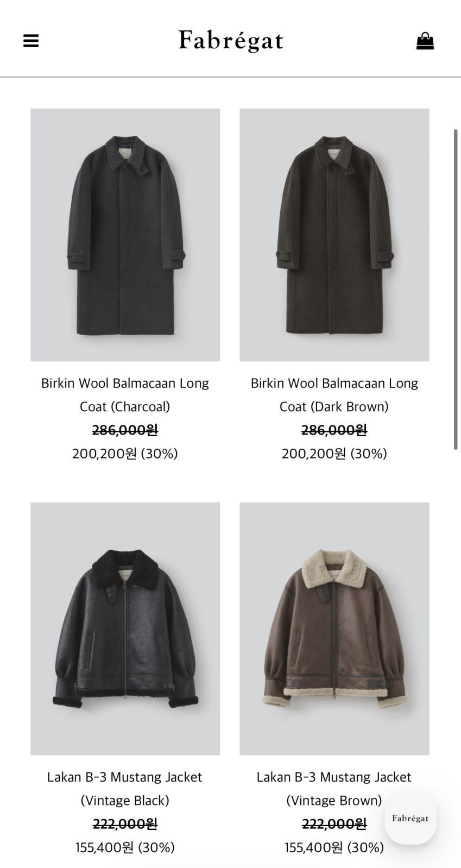Click Charcoal coat original price 286,000원
This screenshot has width=461, height=868.
tap(125, 430)
